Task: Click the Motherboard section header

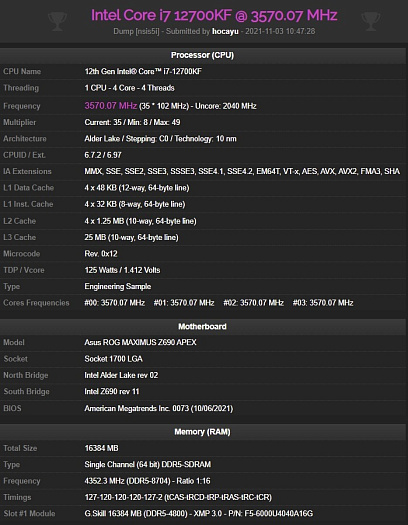Action: coord(202,326)
